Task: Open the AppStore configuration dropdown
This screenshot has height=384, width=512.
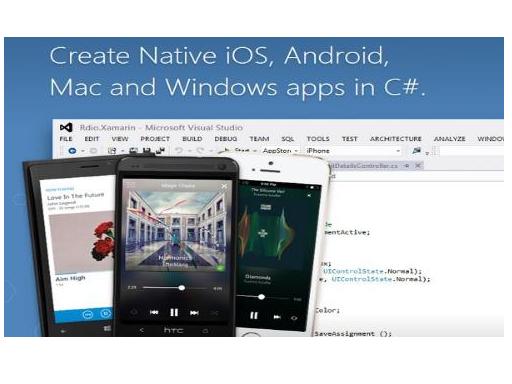Action: coord(280,151)
